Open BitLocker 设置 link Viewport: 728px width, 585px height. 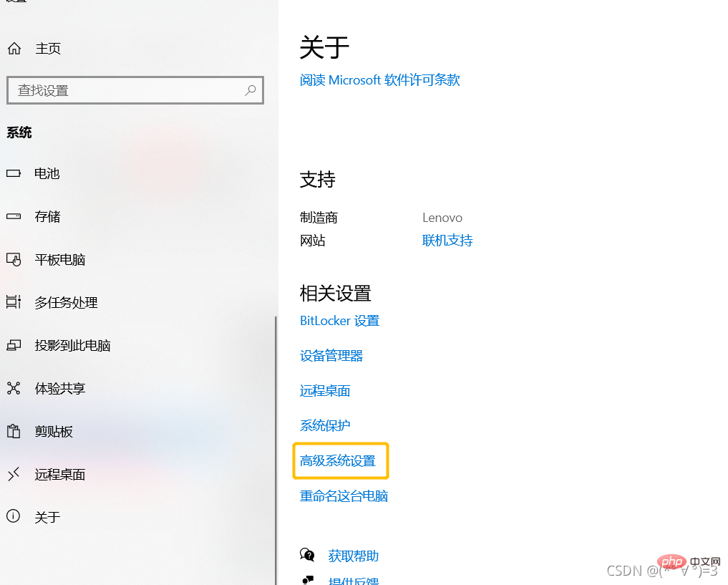pos(339,320)
